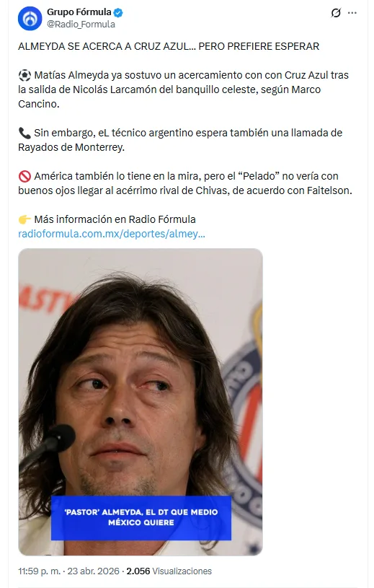Open the Almeyda photo attachment
This screenshot has height=588, width=374.
(x=141, y=402)
